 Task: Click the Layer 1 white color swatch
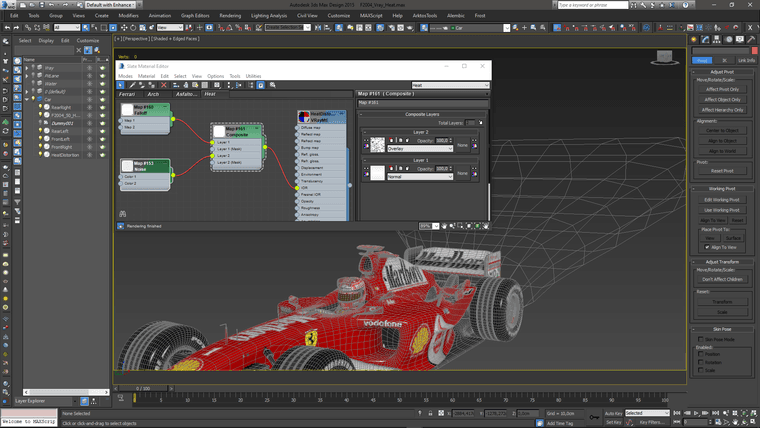(x=377, y=173)
